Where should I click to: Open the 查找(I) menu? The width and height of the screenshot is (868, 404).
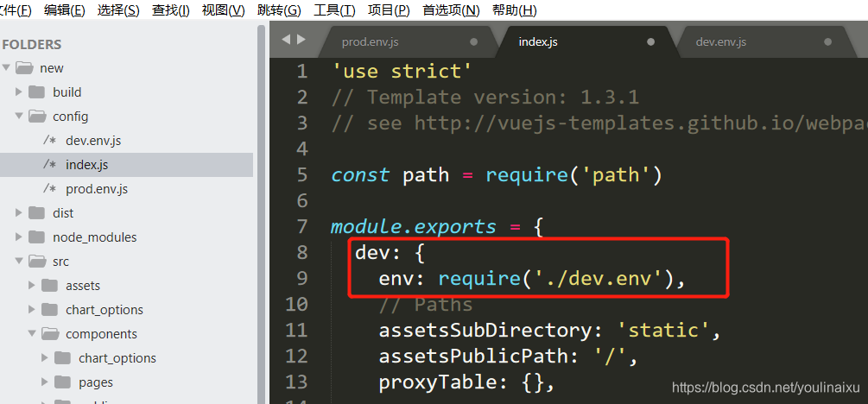click(x=170, y=10)
